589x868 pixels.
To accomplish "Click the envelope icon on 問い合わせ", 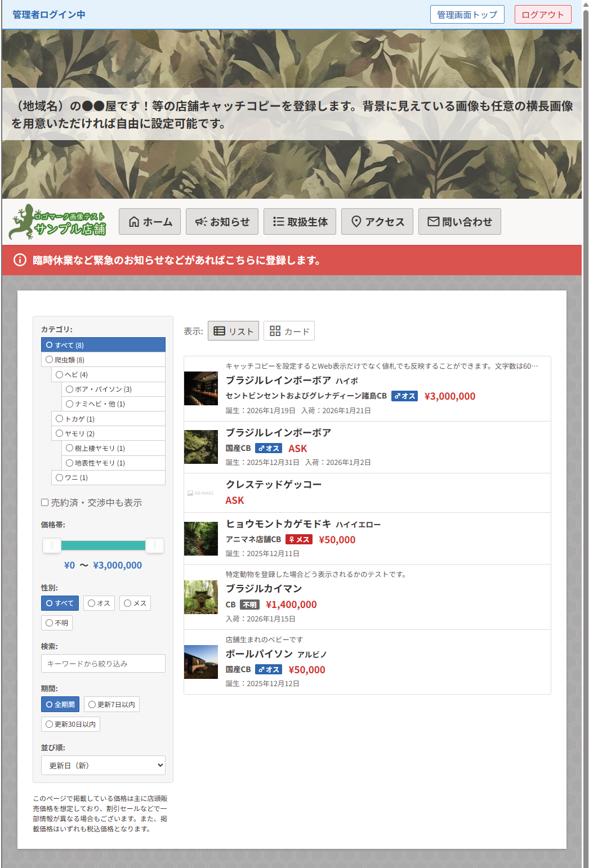I will click(x=433, y=222).
